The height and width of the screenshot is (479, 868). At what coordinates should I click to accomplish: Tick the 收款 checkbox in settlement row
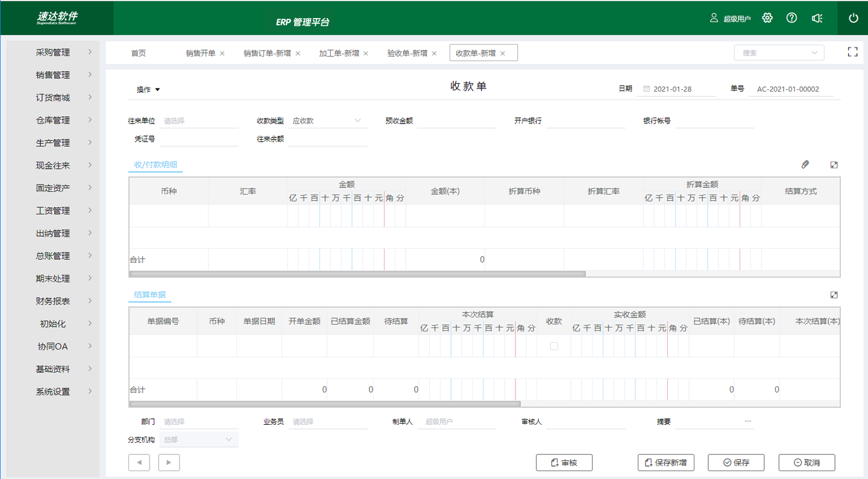coord(554,346)
